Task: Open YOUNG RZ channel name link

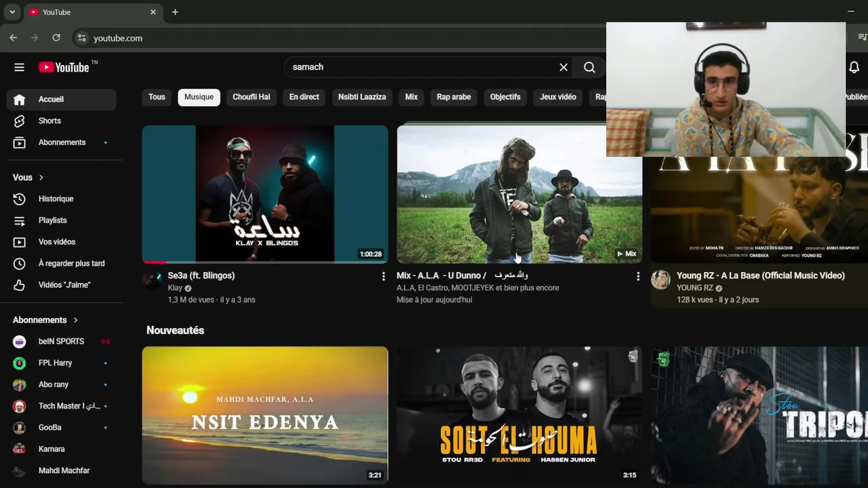Action: [694, 288]
